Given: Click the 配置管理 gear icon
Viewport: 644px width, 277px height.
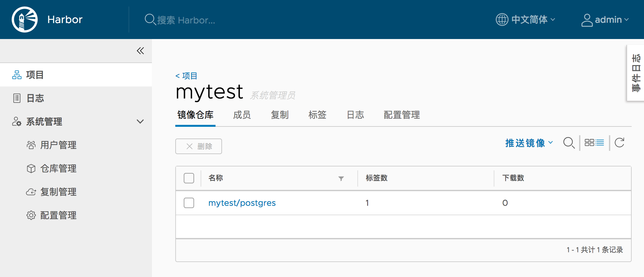Looking at the screenshot, I should click(31, 215).
